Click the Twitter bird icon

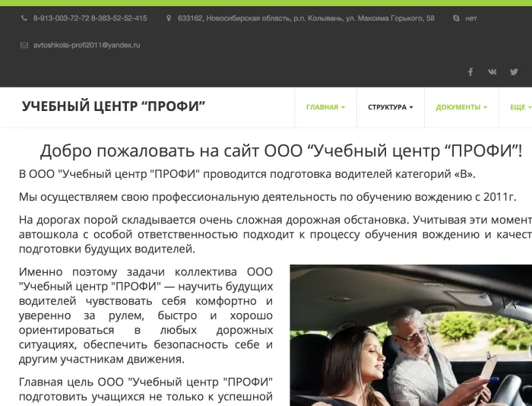(514, 72)
